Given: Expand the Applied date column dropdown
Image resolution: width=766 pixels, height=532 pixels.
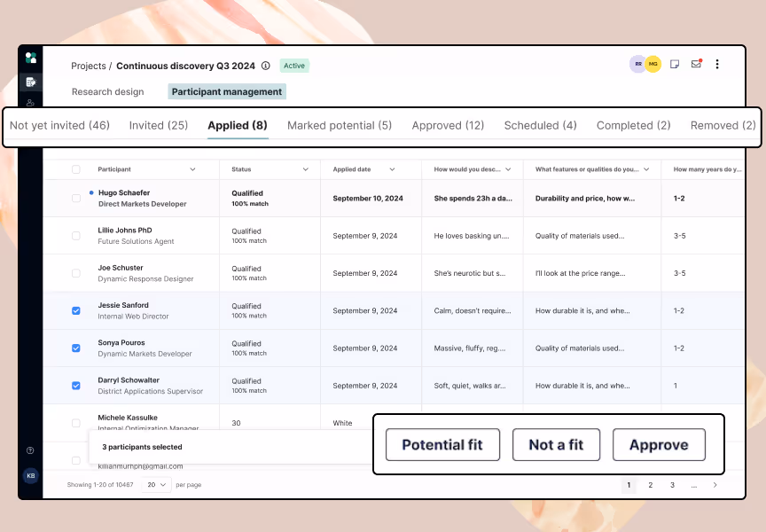Looking at the screenshot, I should pyautogui.click(x=392, y=169).
